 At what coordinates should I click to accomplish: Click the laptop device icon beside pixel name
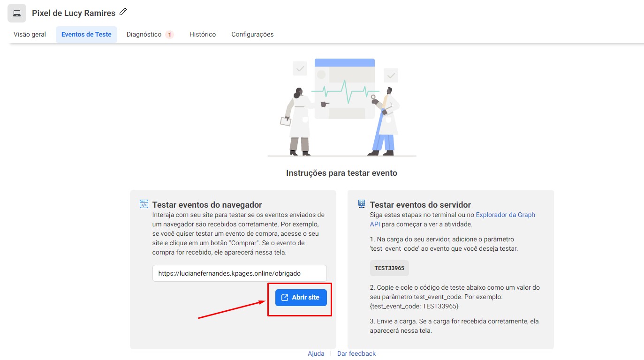(x=17, y=13)
